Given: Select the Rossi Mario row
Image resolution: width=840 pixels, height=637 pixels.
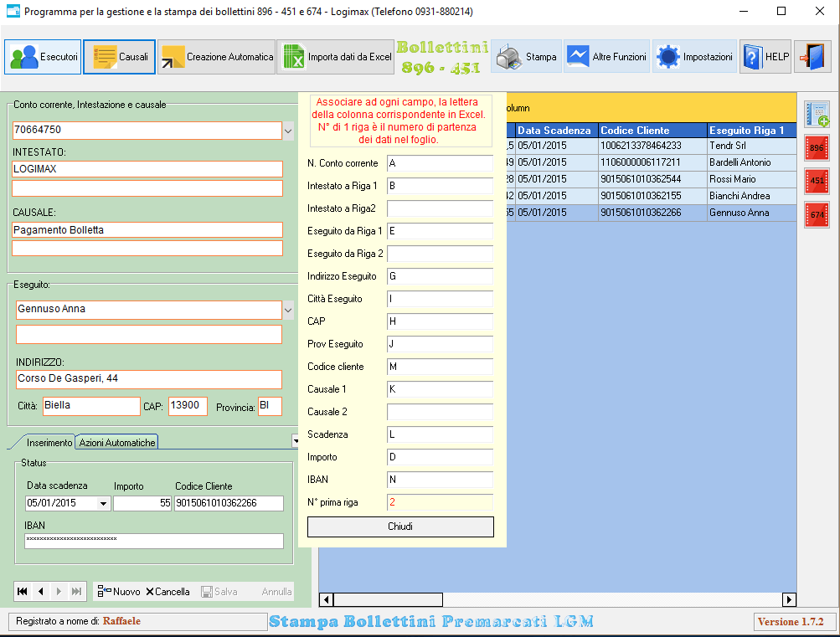Looking at the screenshot, I should 652,179.
